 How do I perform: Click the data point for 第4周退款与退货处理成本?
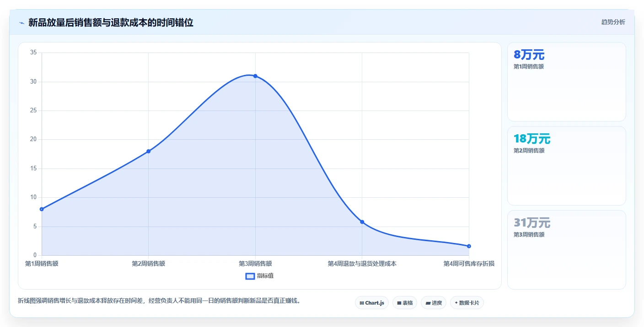point(362,222)
